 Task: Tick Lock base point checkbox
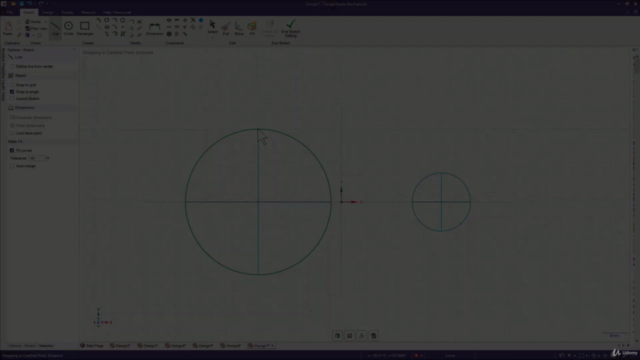click(12, 133)
